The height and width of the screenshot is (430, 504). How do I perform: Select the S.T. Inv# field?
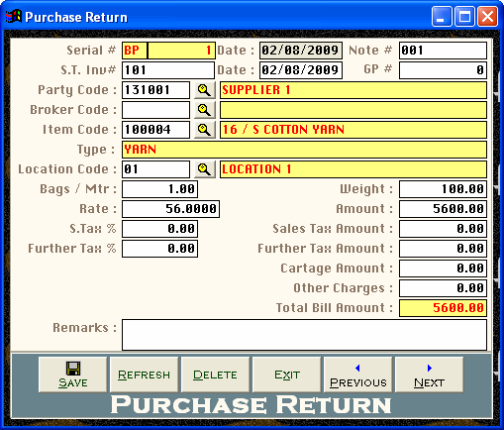168,70
